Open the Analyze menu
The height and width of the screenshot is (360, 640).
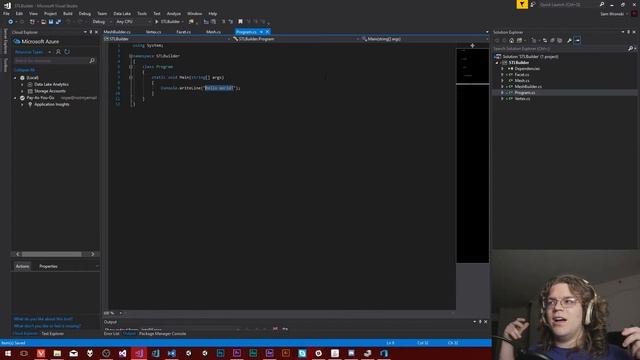pyautogui.click(x=173, y=13)
